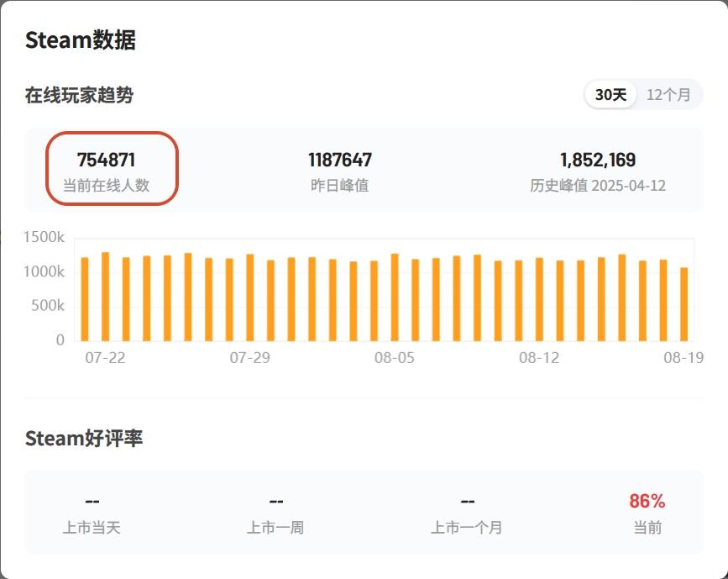The height and width of the screenshot is (579, 728).
Task: Switch trend view to 30天 tab
Action: 610,95
